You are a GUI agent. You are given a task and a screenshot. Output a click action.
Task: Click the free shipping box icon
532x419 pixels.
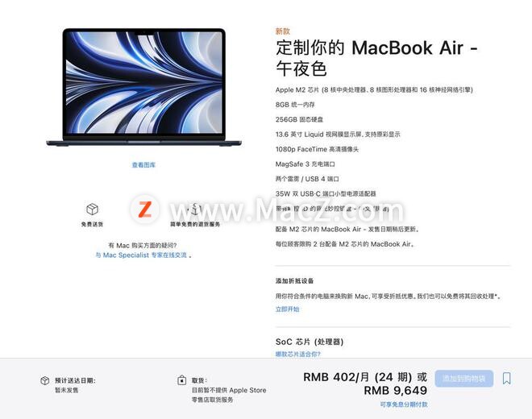coord(92,209)
